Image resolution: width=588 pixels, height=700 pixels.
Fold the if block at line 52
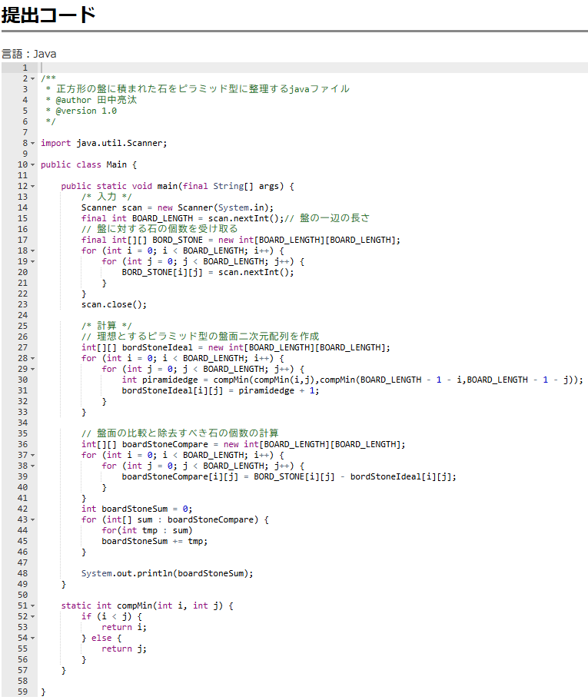[x=33, y=616]
